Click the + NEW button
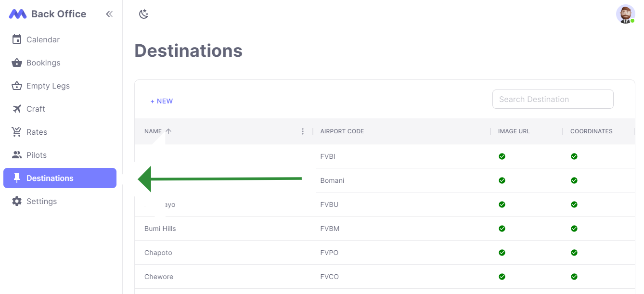 [162, 101]
